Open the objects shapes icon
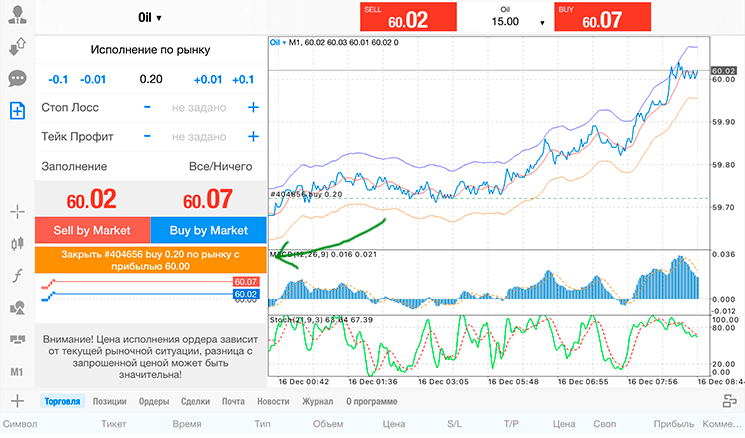Image resolution: width=745 pixels, height=438 pixels. (x=18, y=308)
